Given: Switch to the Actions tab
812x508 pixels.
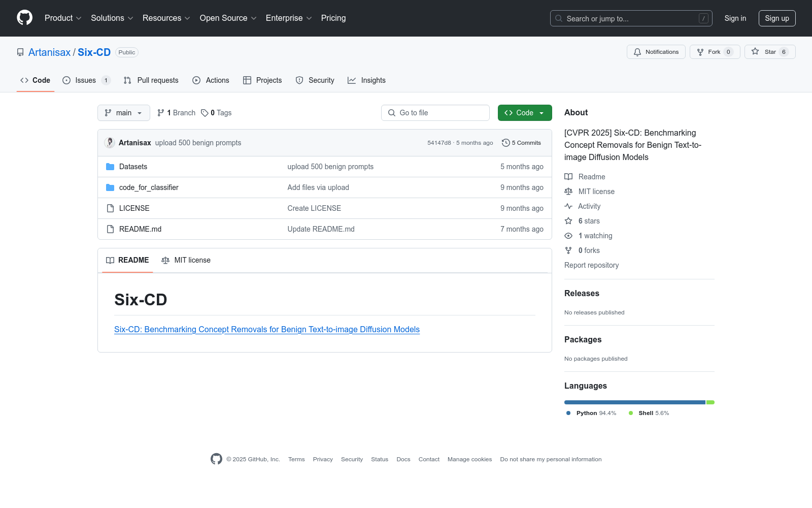Looking at the screenshot, I should (x=211, y=80).
